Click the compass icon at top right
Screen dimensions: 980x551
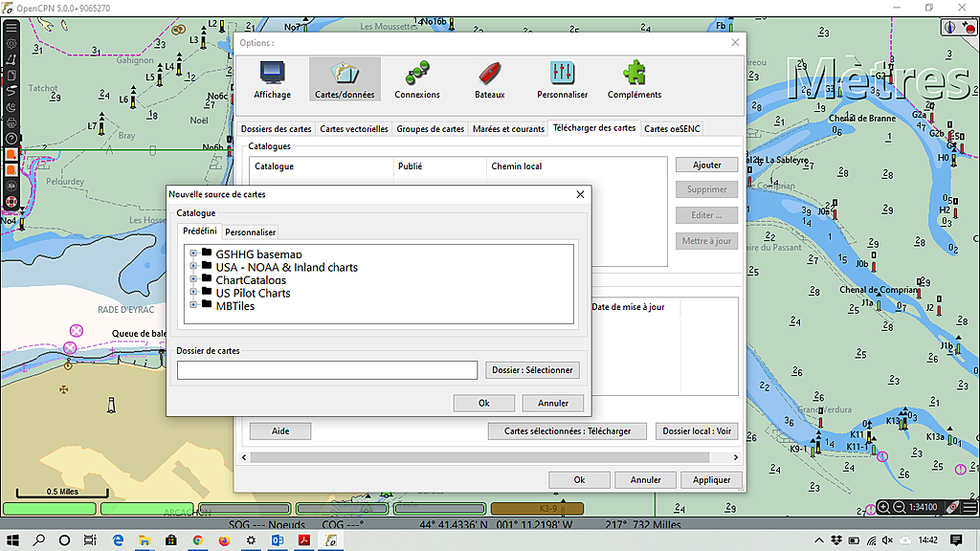click(950, 28)
